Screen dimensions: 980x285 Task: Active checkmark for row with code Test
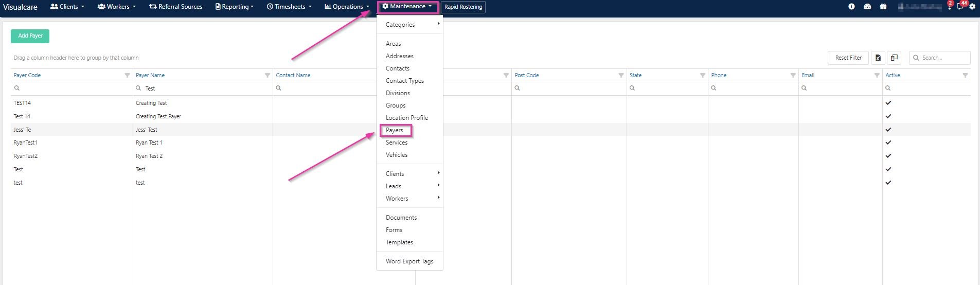(x=888, y=169)
